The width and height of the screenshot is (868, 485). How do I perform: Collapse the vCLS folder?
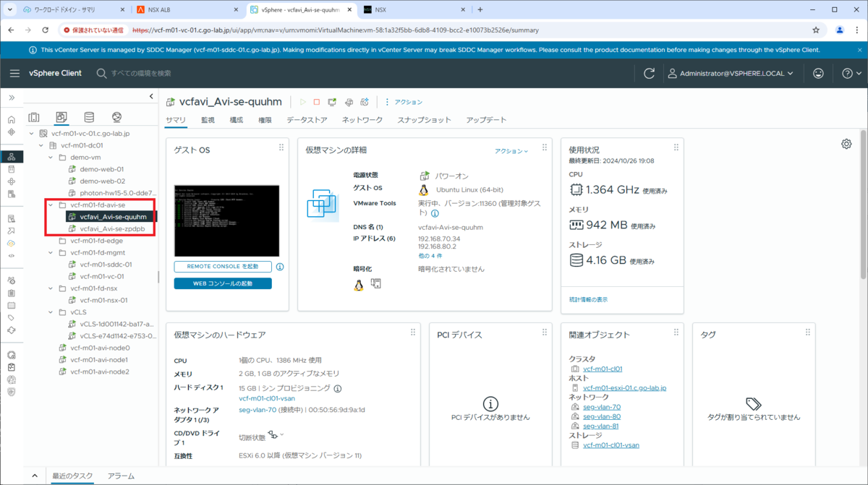coord(51,312)
